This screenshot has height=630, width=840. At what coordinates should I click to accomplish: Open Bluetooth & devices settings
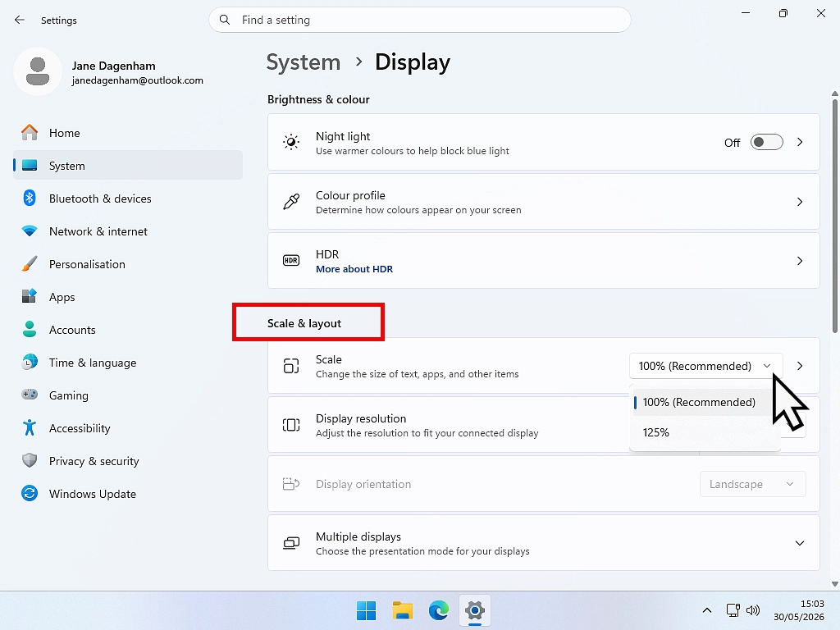(x=128, y=199)
